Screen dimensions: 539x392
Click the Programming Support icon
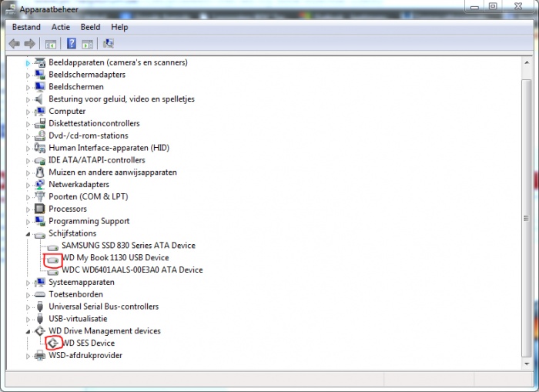40,221
